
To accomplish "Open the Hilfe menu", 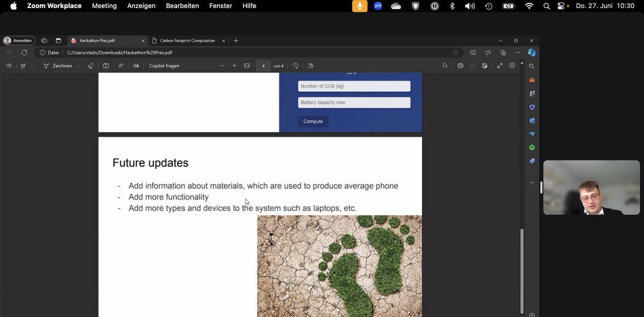I will click(x=250, y=6).
